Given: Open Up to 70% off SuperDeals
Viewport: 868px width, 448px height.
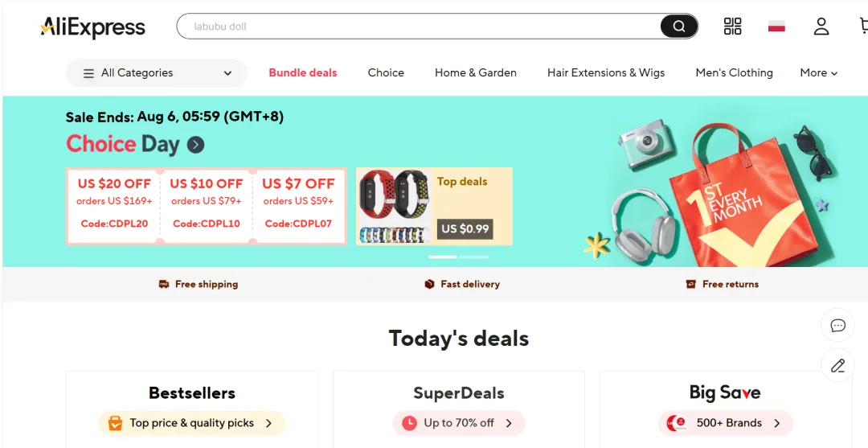Looking at the screenshot, I should pyautogui.click(x=458, y=423).
